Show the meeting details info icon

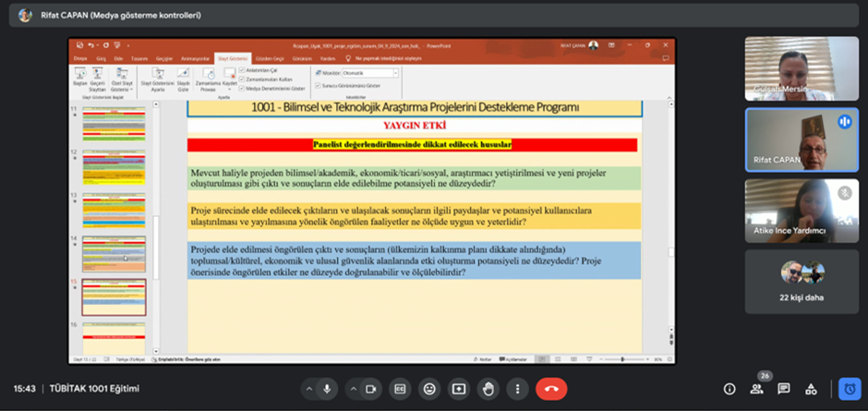729,389
